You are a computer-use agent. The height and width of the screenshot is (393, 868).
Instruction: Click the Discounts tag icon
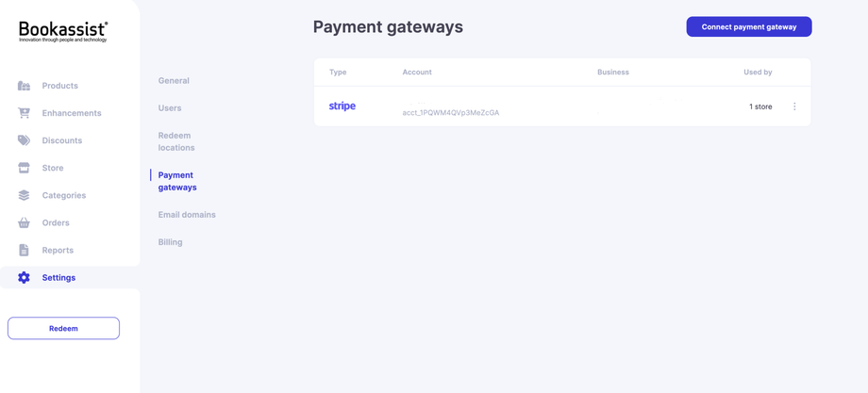click(24, 140)
